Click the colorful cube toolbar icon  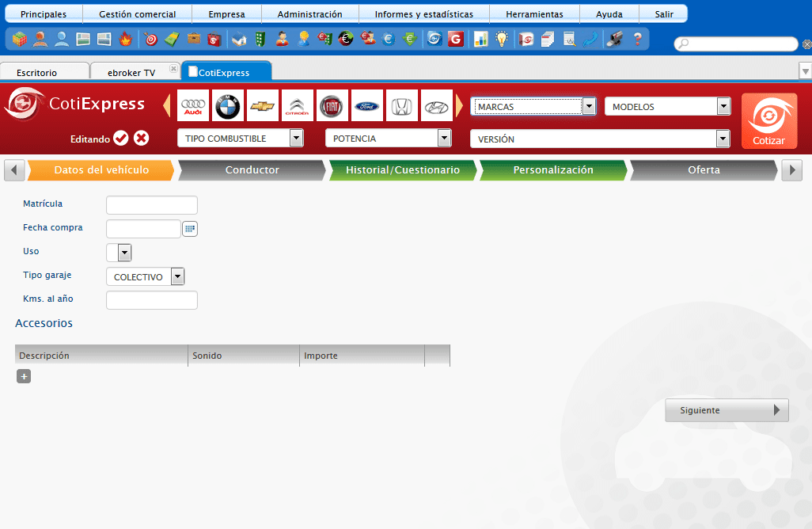coord(20,39)
